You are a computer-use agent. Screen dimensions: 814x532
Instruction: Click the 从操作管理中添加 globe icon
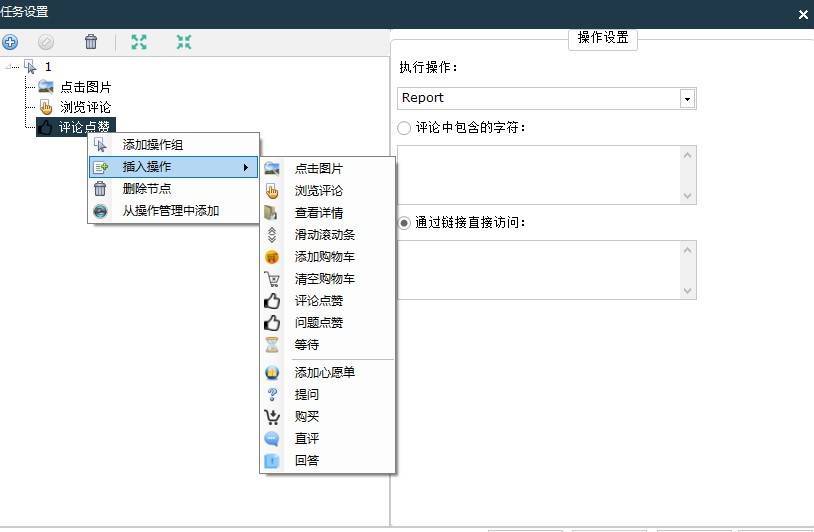(100, 211)
